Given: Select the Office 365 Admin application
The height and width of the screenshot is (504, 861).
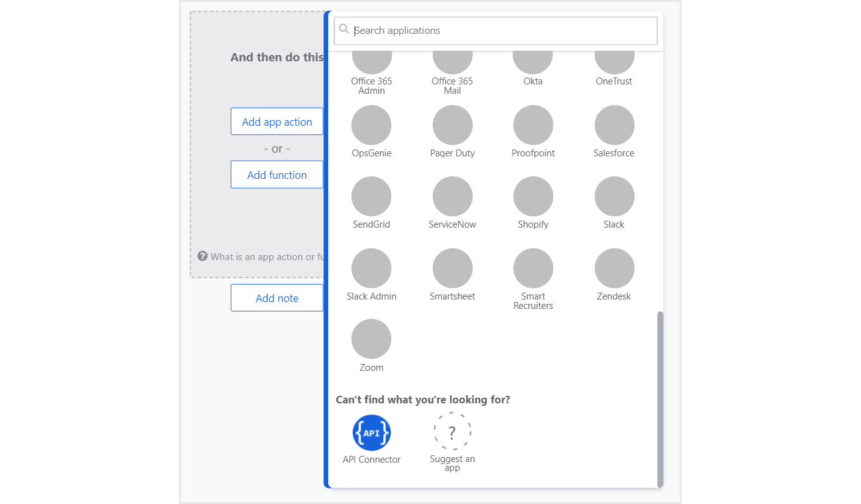Looking at the screenshot, I should click(371, 63).
